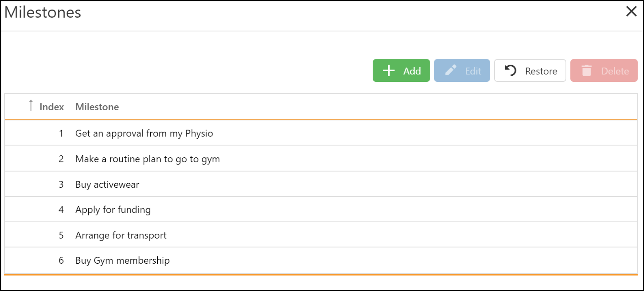Click index number 6 cell
Viewport: 644px width, 291px height.
click(x=61, y=260)
